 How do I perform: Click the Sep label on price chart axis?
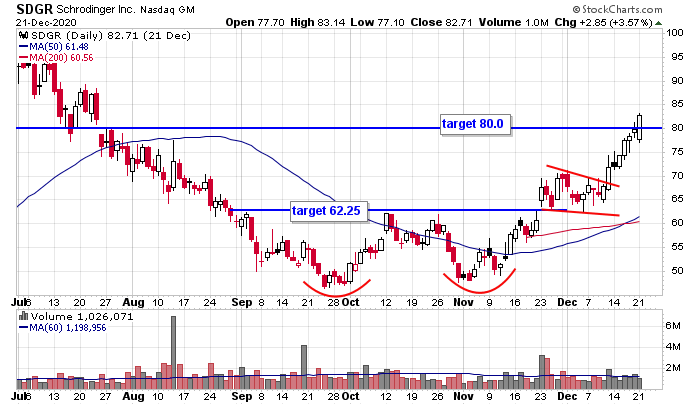(242, 302)
